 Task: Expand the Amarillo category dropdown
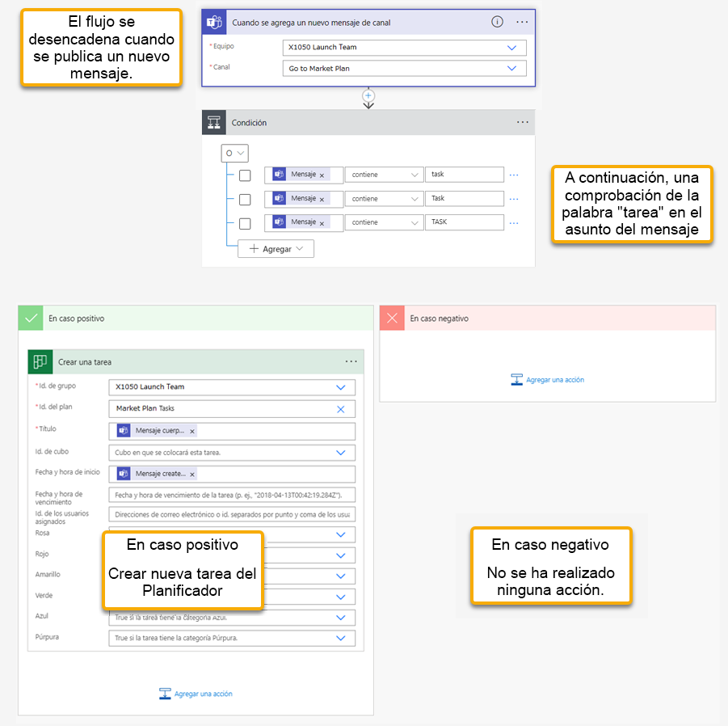[x=340, y=576]
